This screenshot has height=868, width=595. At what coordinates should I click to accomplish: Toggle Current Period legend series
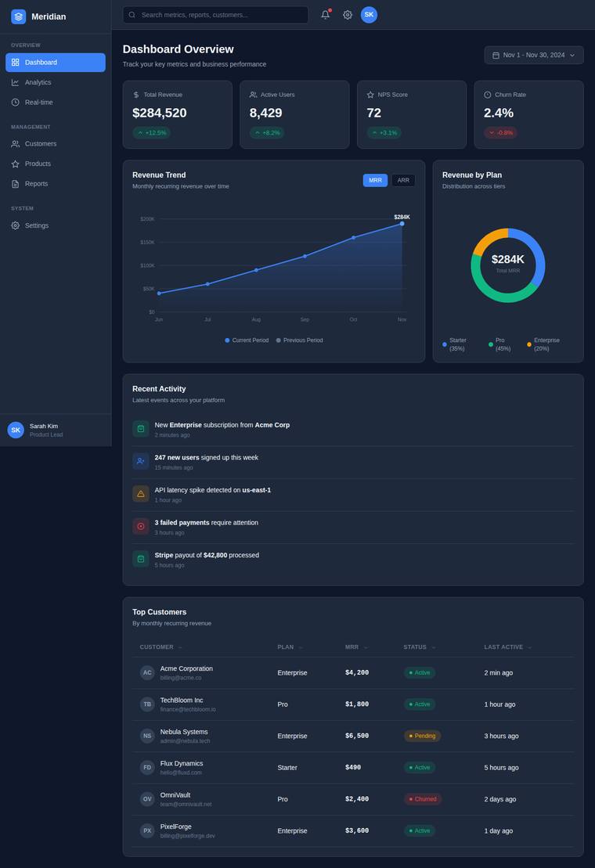(x=247, y=340)
